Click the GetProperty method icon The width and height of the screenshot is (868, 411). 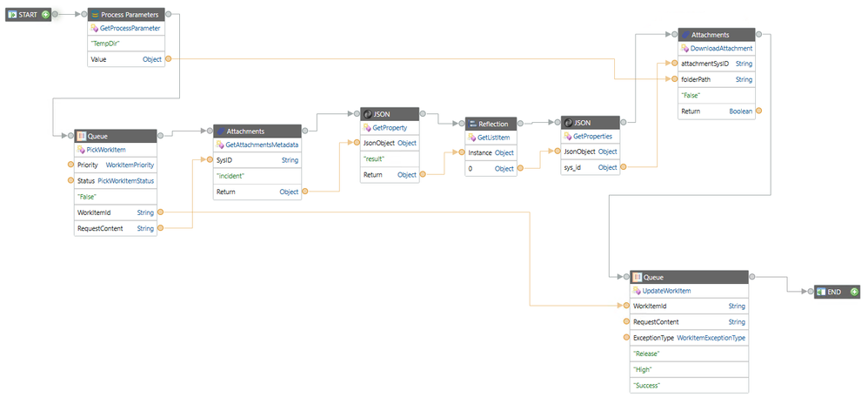[x=367, y=127]
